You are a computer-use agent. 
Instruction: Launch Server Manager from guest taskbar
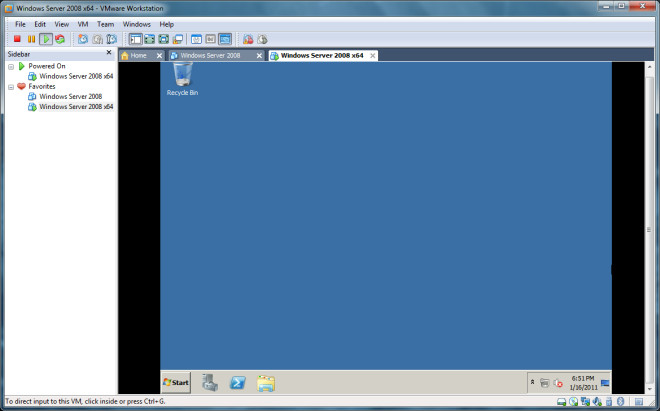coord(210,383)
